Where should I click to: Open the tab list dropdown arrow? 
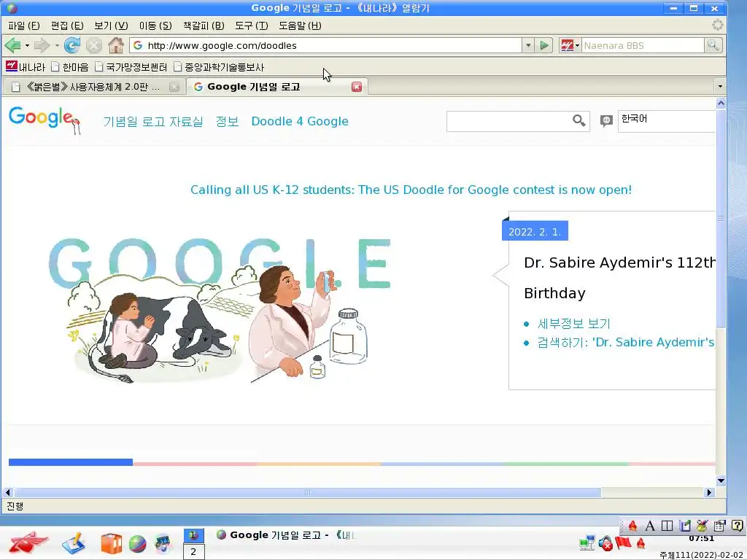[x=720, y=86]
